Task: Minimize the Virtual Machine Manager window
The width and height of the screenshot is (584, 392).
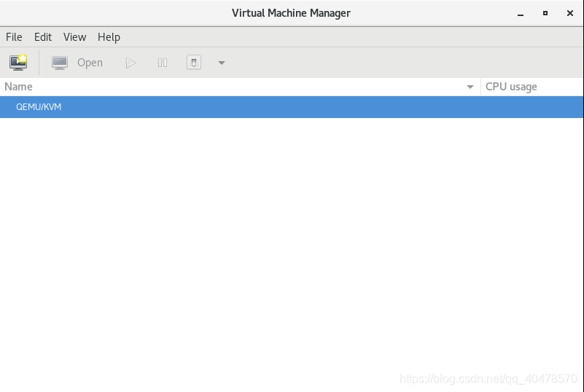Action: (521, 13)
